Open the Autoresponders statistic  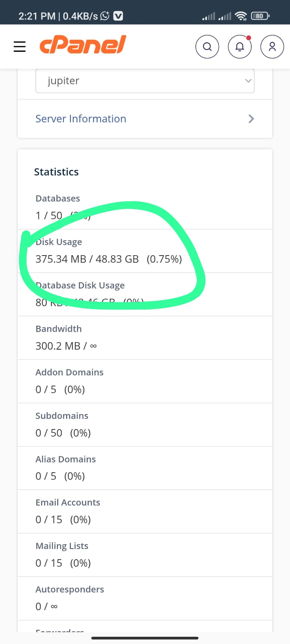pos(145,599)
